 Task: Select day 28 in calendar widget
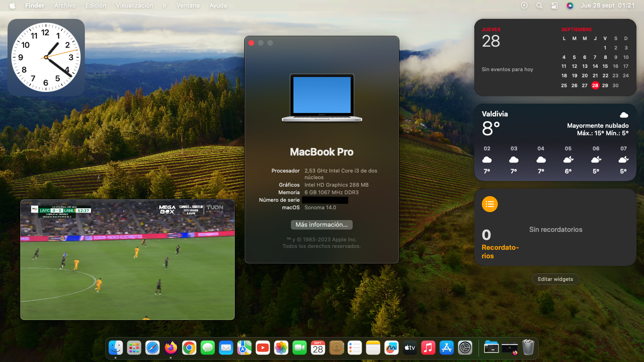(595, 85)
